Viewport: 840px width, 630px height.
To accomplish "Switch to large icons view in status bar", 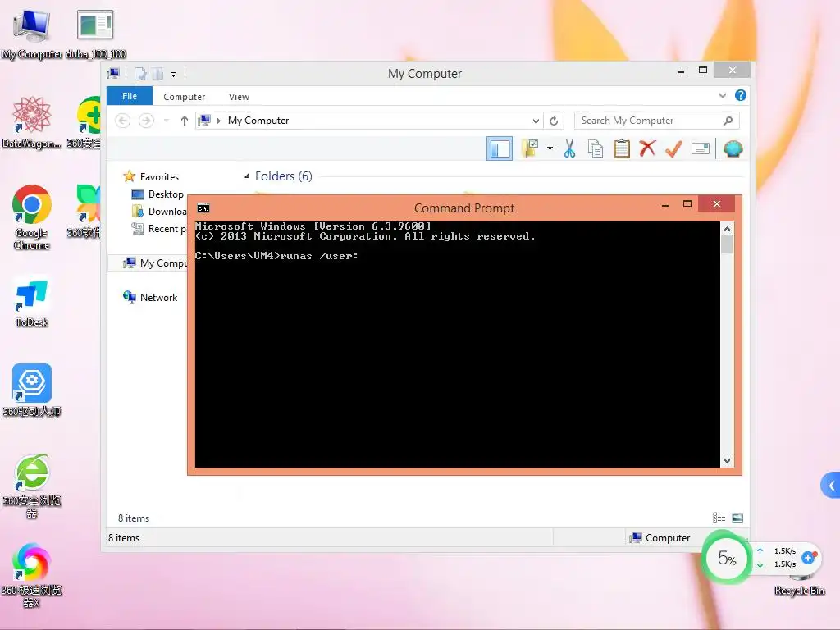I will pyautogui.click(x=737, y=518).
